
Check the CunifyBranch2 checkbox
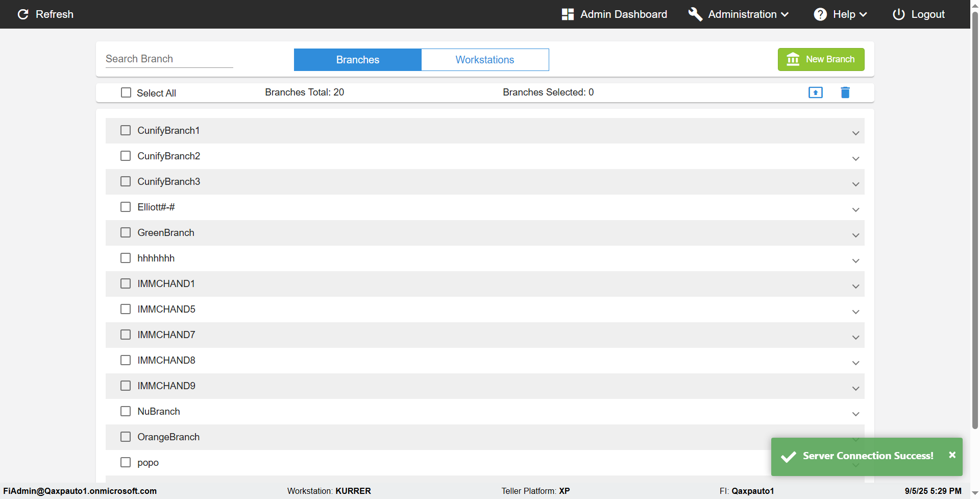pyautogui.click(x=126, y=156)
